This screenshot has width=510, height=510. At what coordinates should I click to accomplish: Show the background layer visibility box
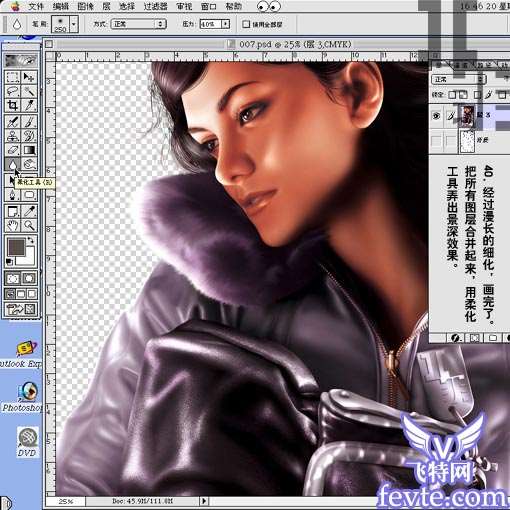click(436, 140)
